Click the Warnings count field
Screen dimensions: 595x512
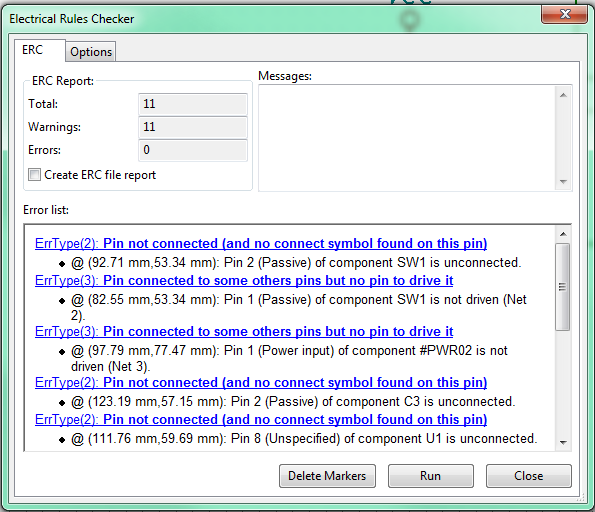coord(193,127)
